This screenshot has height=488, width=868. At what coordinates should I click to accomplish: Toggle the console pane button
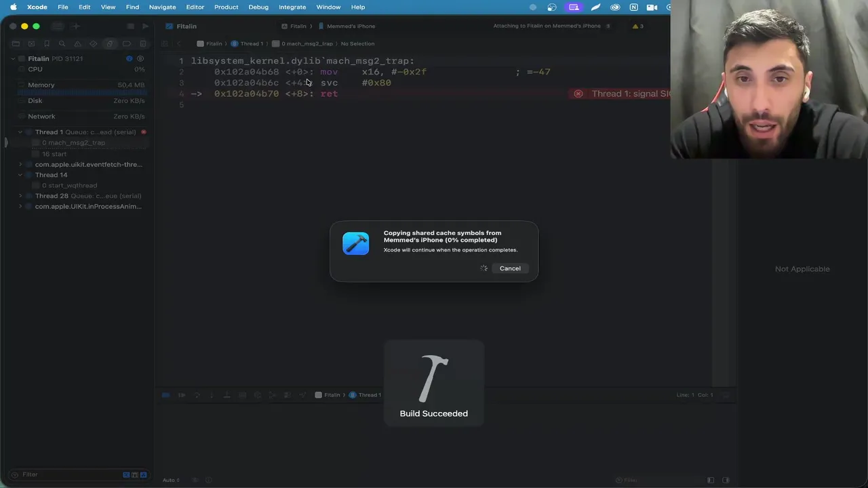pyautogui.click(x=726, y=480)
